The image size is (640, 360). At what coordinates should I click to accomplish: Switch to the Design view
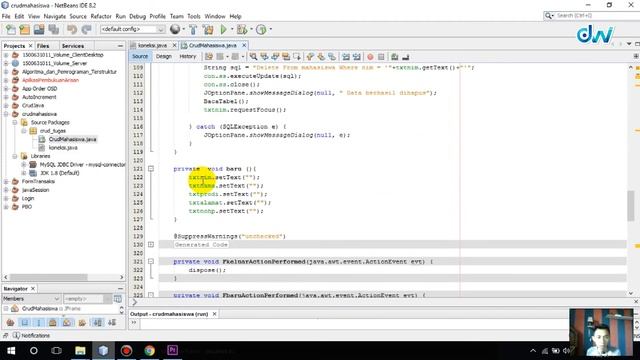pos(164,56)
